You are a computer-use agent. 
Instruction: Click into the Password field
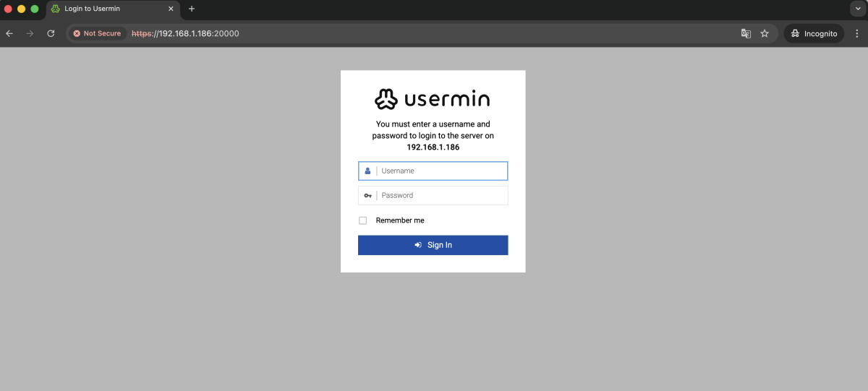[x=441, y=195]
